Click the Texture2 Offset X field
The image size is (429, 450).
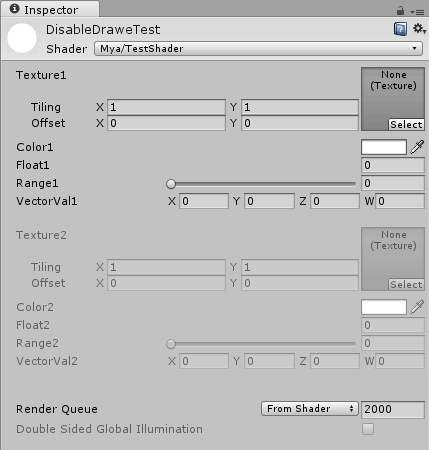[166, 283]
